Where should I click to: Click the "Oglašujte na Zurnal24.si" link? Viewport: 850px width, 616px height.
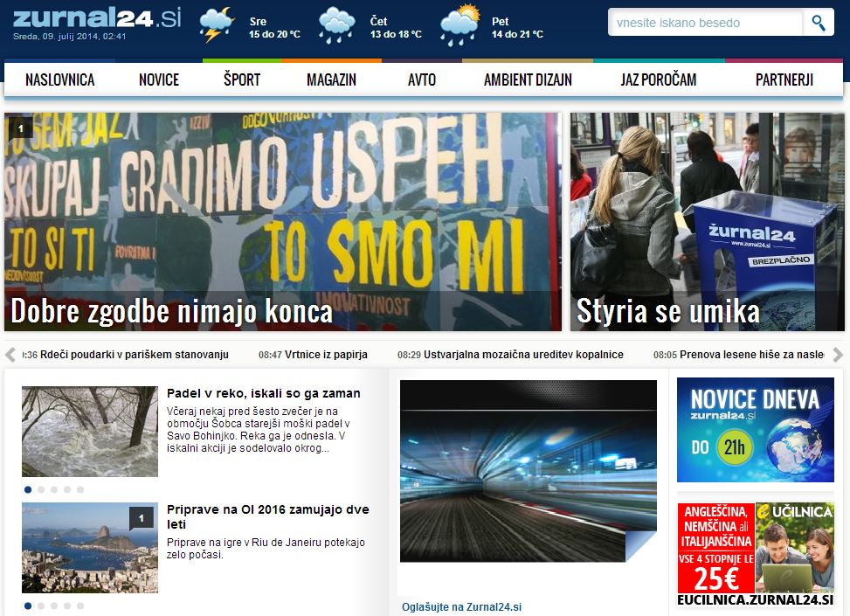click(x=462, y=606)
